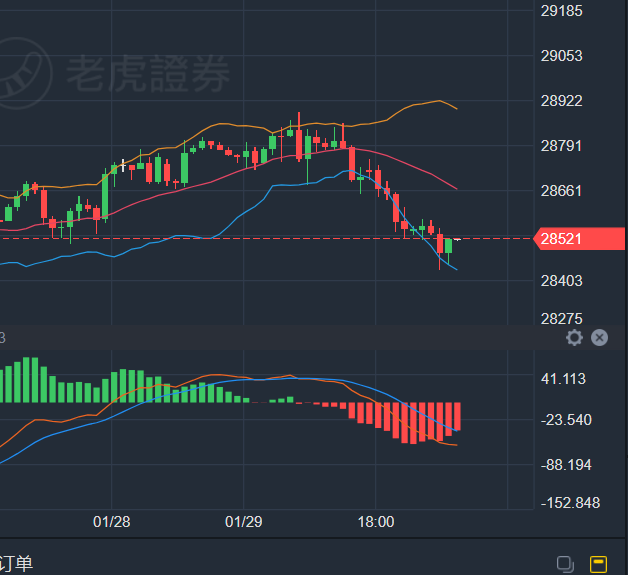Select the 01/29 date on the time axis

243,522
